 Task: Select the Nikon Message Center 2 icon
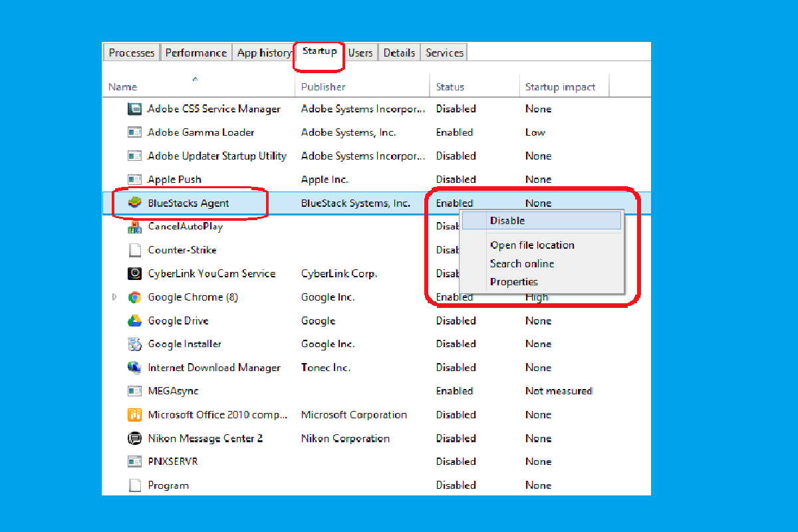pyautogui.click(x=134, y=438)
